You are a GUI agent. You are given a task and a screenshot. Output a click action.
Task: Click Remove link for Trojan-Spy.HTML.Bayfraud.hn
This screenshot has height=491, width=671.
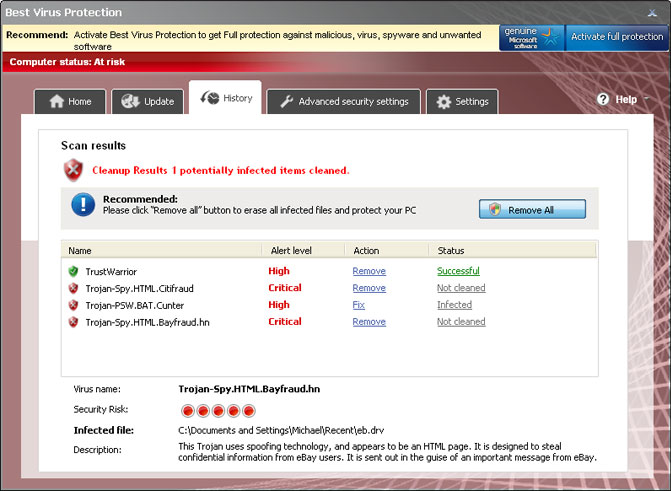click(x=369, y=322)
